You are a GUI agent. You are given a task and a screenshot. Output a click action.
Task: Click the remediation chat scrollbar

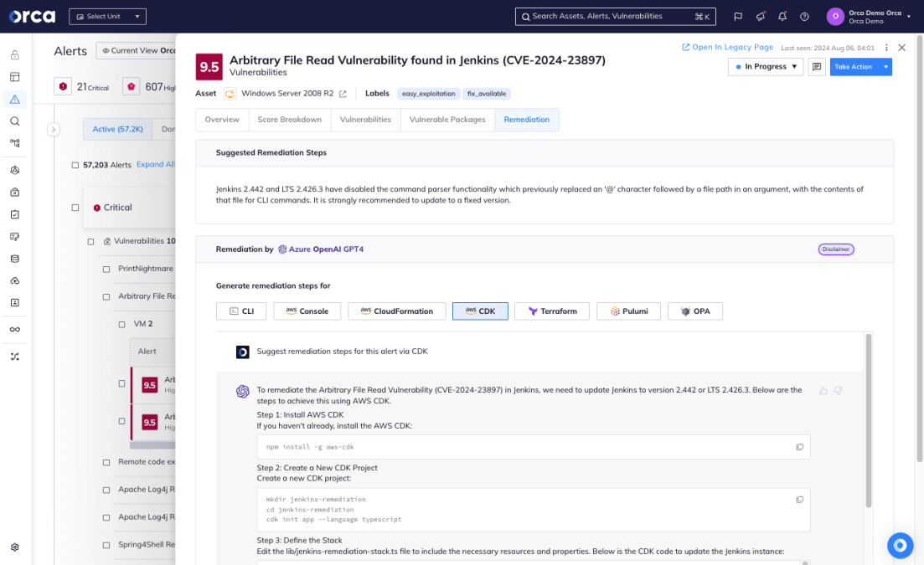869,421
